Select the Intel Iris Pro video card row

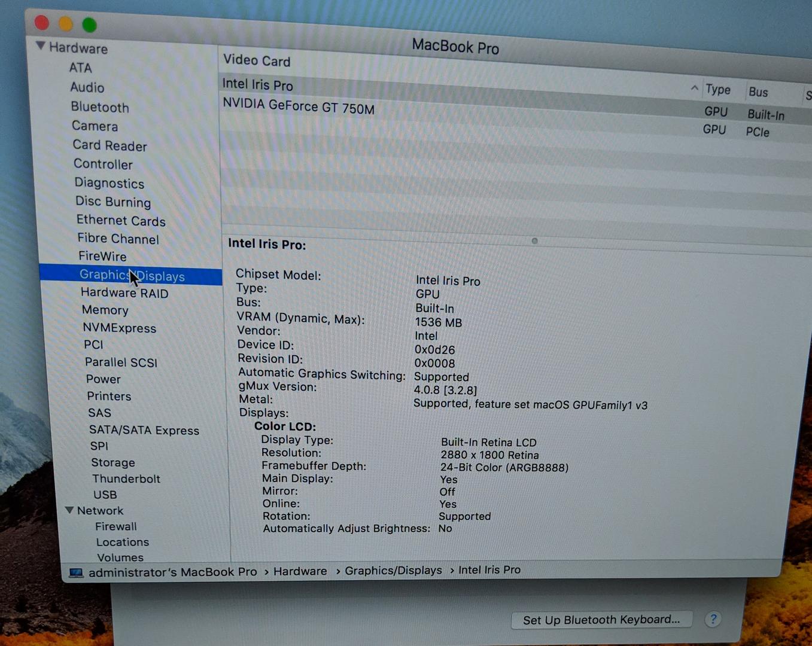click(515, 99)
